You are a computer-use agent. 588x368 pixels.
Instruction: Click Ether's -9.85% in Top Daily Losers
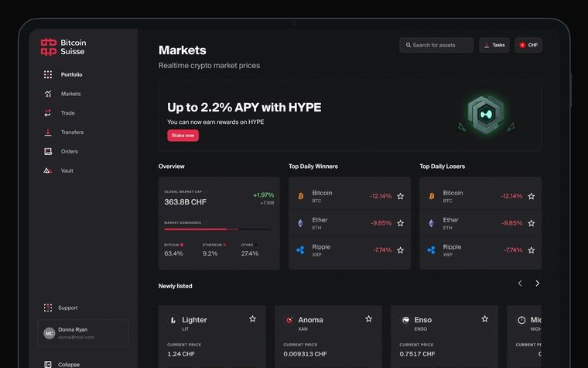512,223
